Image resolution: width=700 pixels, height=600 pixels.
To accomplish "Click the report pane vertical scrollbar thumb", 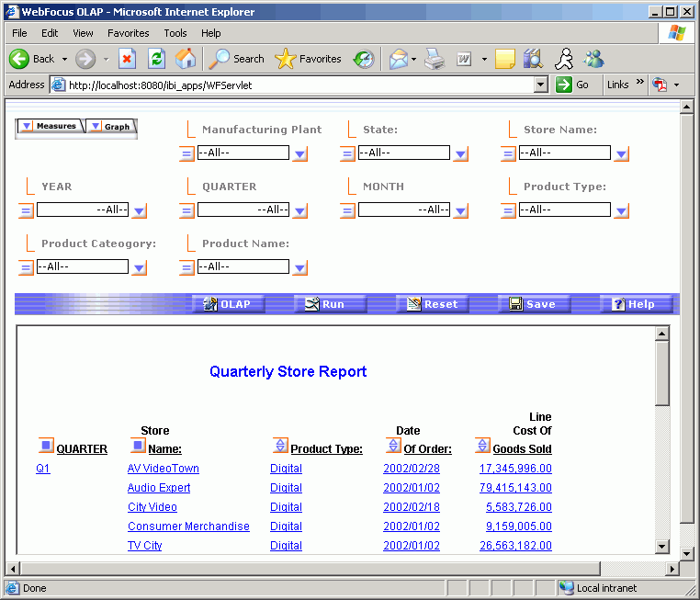I will [x=662, y=374].
